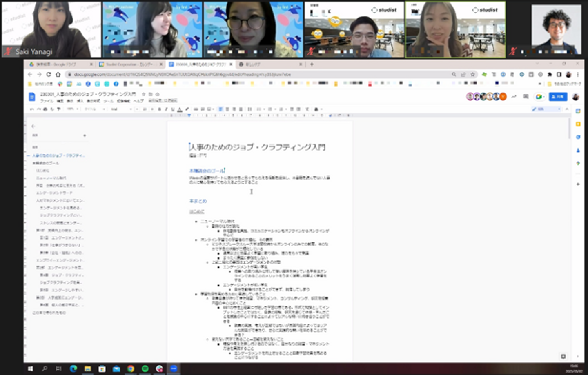Print the document from the toolbar
Viewport: 588px width, 375px height.
[45, 109]
